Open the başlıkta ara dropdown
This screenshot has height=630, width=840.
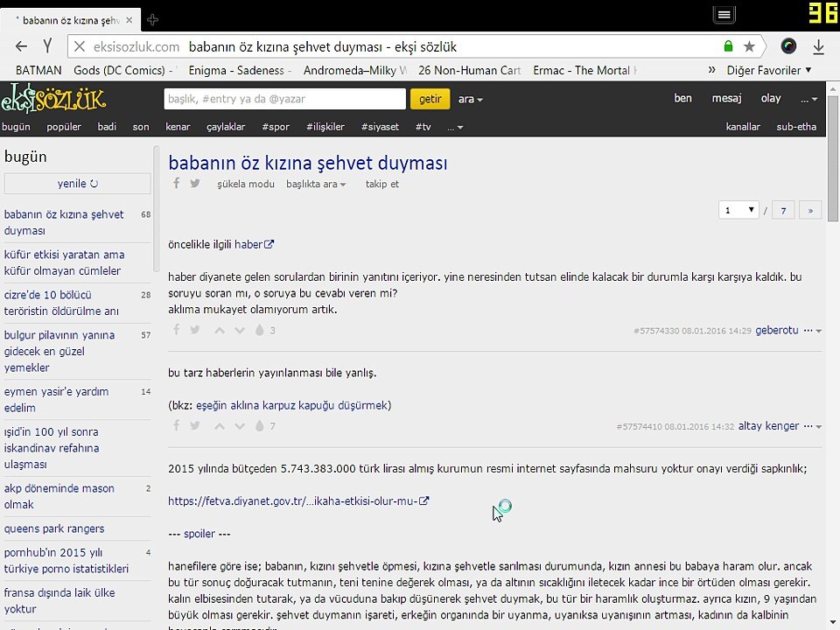316,184
